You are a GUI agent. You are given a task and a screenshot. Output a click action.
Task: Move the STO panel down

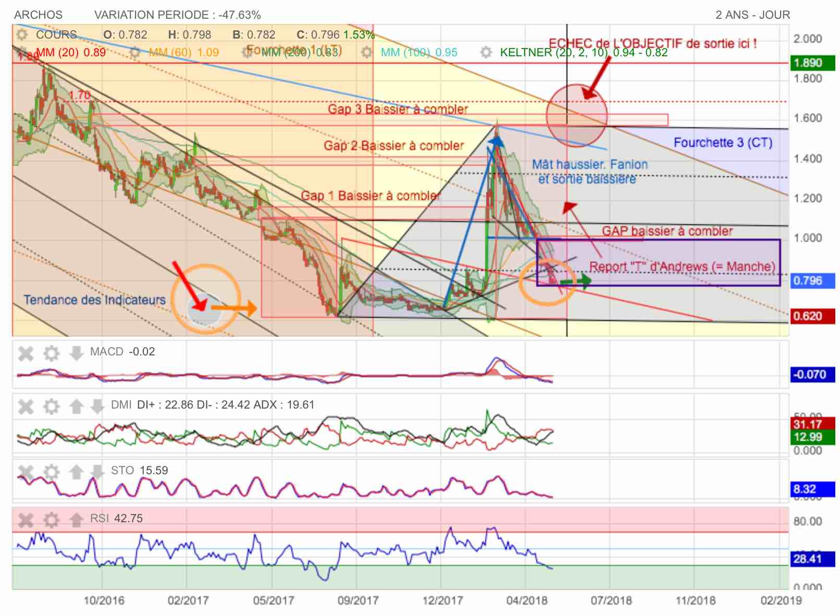pyautogui.click(x=97, y=472)
